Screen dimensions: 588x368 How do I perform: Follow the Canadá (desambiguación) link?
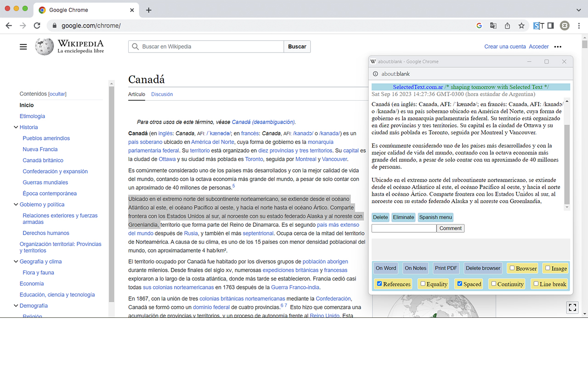263,122
